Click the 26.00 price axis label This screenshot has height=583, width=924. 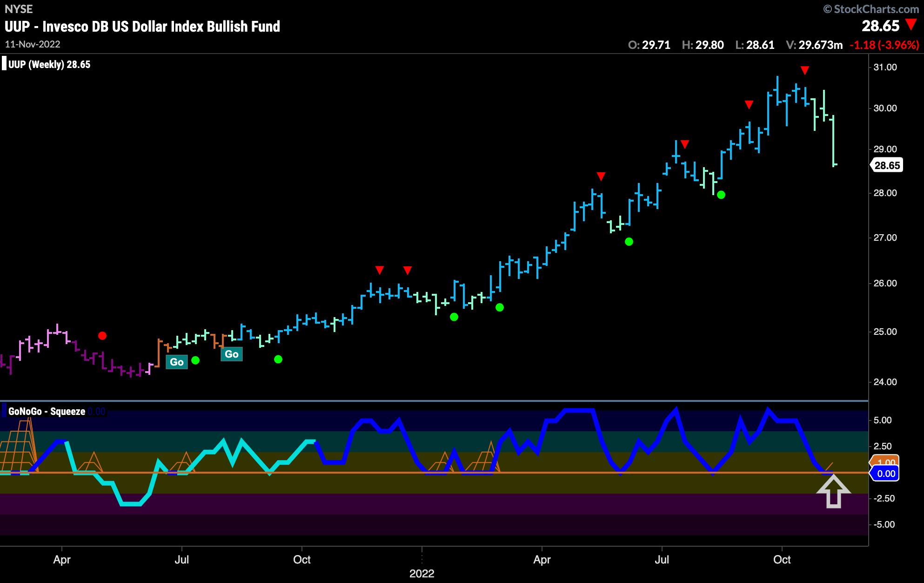(x=885, y=283)
